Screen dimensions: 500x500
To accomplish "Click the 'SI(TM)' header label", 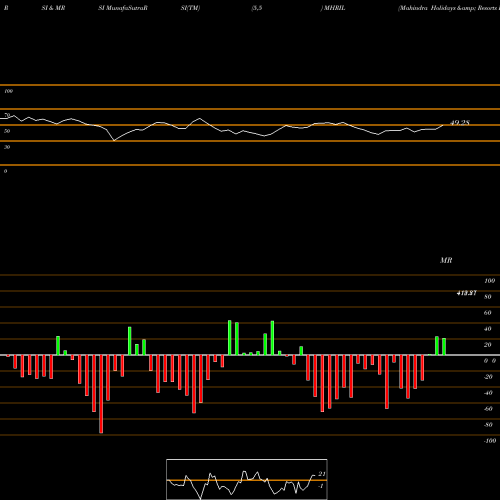I will [x=190, y=8].
